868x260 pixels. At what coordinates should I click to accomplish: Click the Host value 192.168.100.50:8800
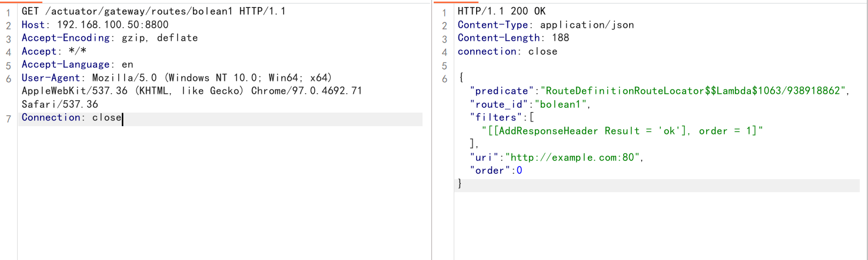click(x=112, y=25)
